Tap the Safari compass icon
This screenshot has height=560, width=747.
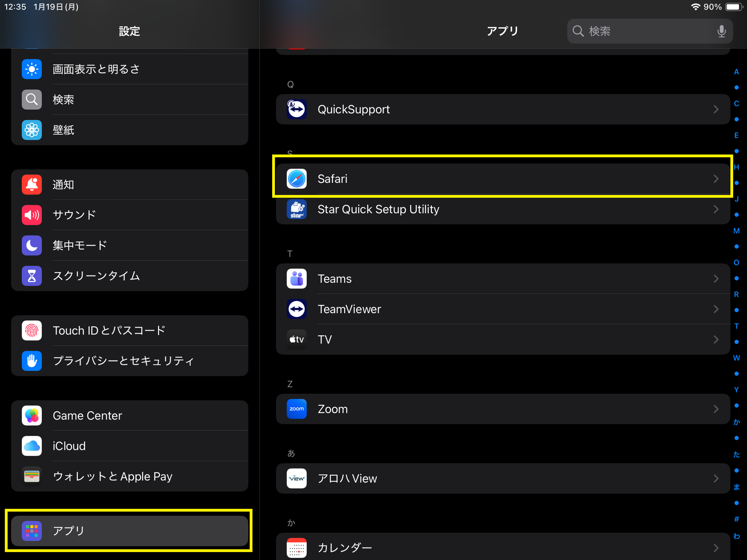pos(296,179)
